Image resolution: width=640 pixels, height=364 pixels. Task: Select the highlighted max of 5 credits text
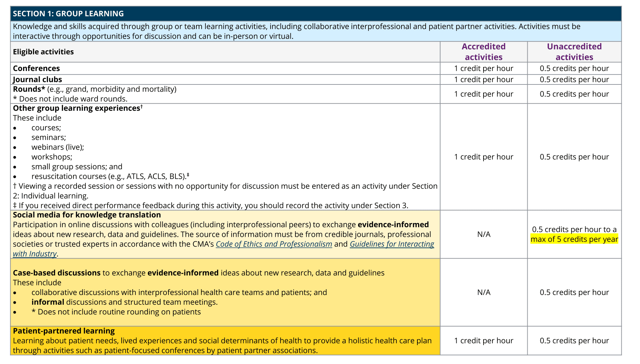574,239
